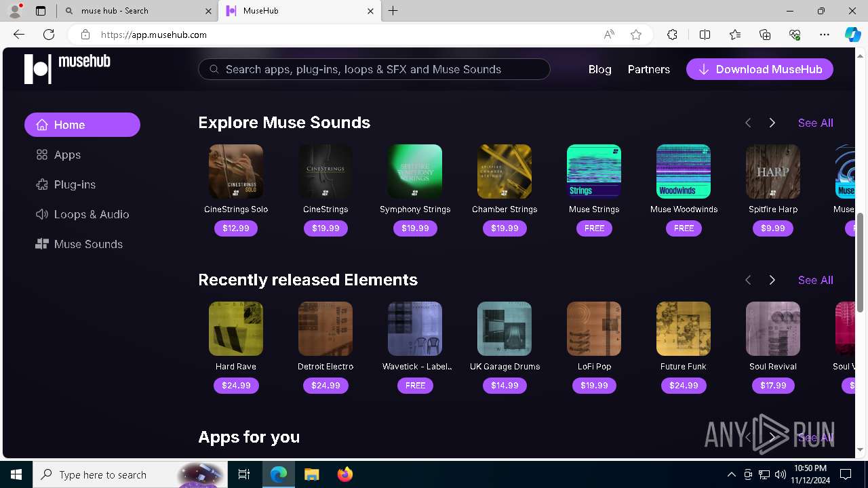This screenshot has height=488, width=868.
Task: Open LoFi Pop artwork
Action: pos(594,329)
